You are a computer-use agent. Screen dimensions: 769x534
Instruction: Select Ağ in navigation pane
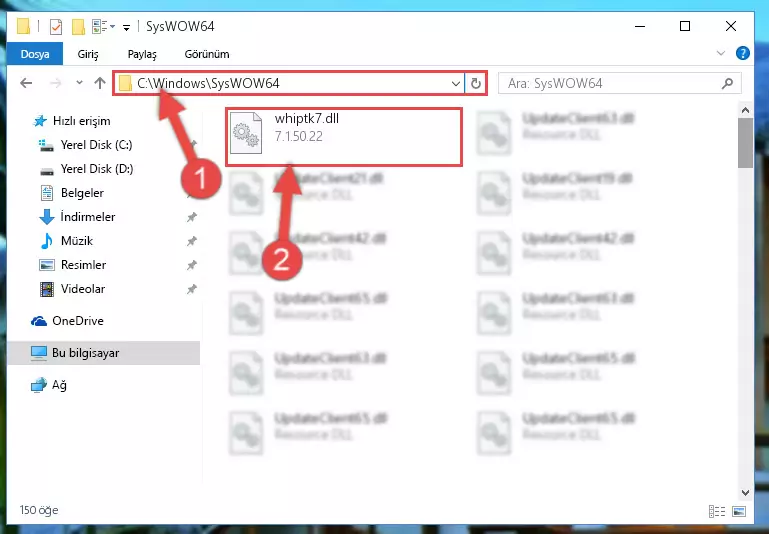pos(59,385)
